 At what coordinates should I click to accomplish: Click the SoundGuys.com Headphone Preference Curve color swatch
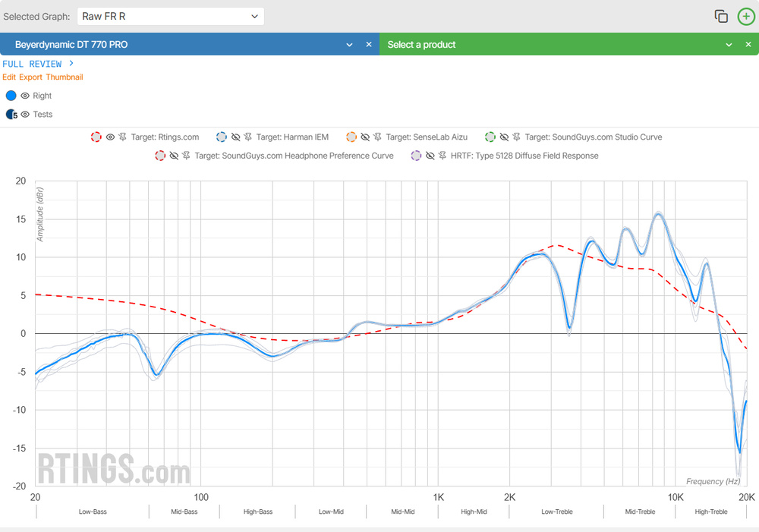[160, 156]
